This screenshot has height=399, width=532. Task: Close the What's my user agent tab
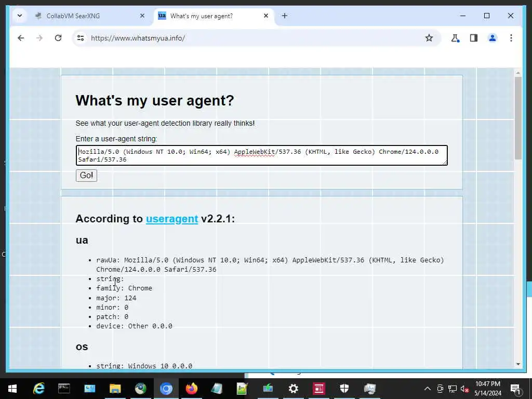266,16
